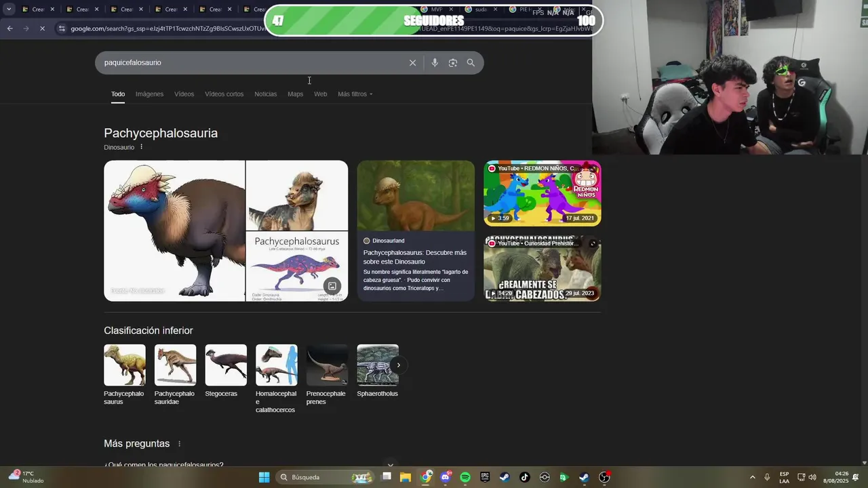Viewport: 868px width, 488px height.
Task: Show next items in Clasificación inferior carousel
Action: (x=398, y=365)
